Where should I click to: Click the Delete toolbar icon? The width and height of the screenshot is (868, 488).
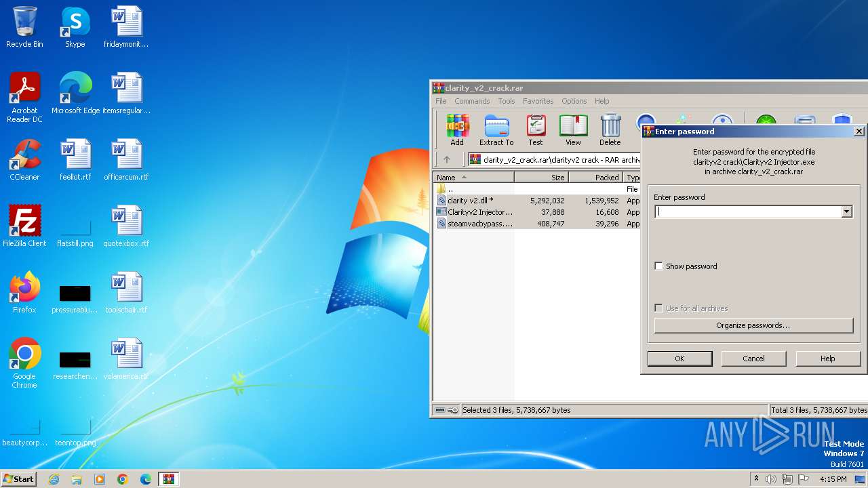pos(610,129)
